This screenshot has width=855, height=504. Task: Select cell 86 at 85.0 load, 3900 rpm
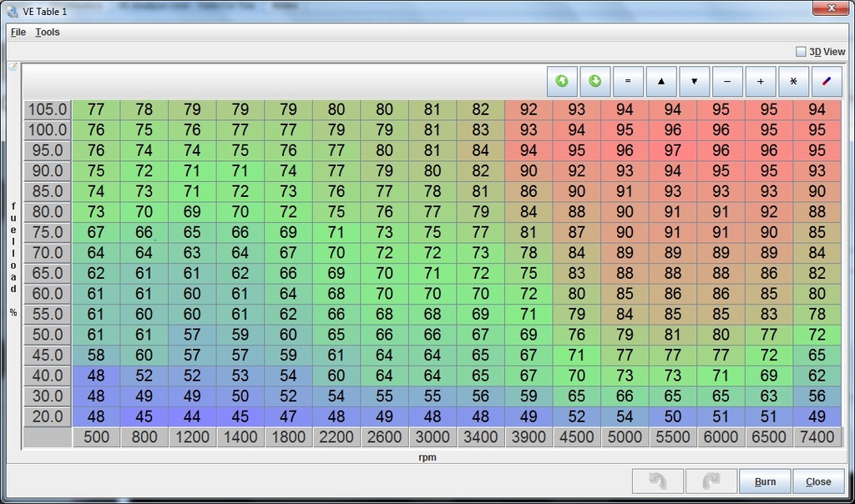529,191
